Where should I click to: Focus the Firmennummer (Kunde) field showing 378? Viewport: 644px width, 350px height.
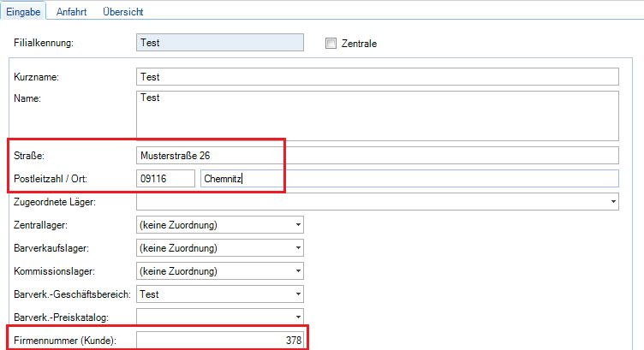point(219,341)
